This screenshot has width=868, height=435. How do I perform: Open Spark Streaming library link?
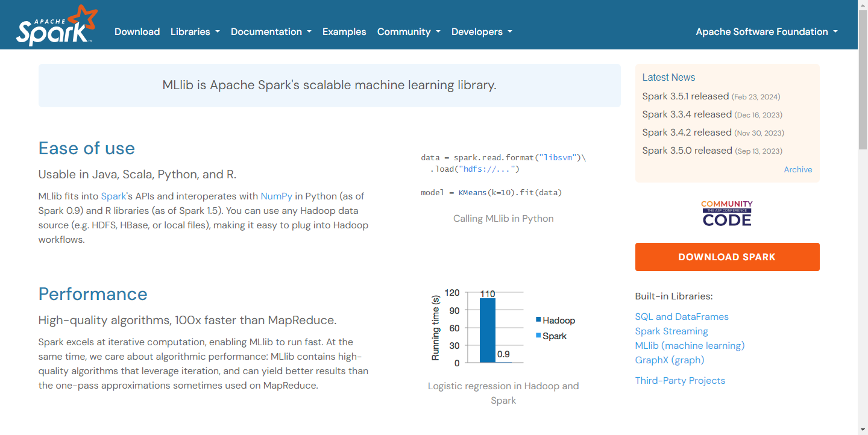pos(671,331)
